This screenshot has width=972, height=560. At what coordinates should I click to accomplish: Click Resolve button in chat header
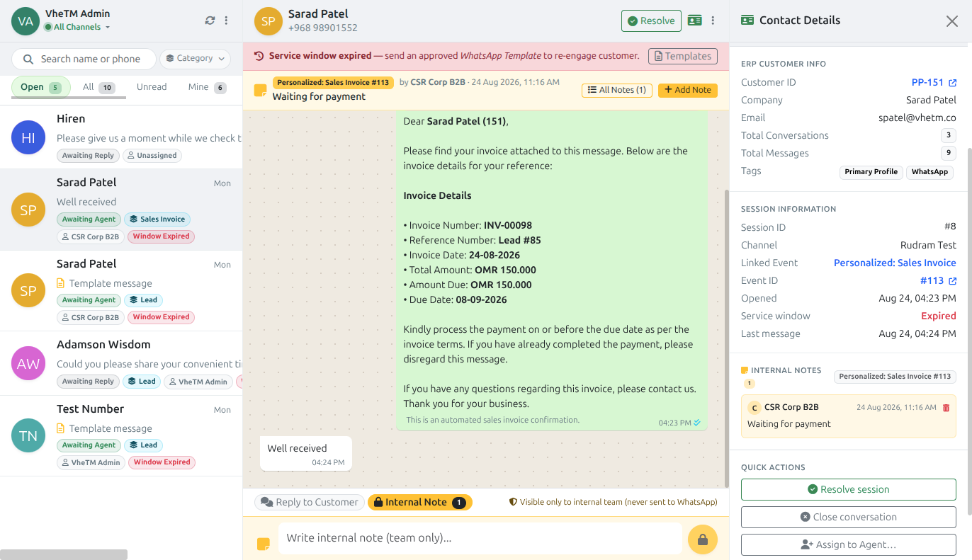pyautogui.click(x=651, y=21)
